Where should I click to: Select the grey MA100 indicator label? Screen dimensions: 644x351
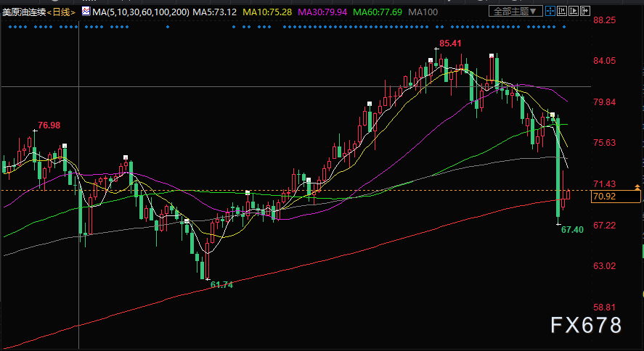[x=423, y=12]
